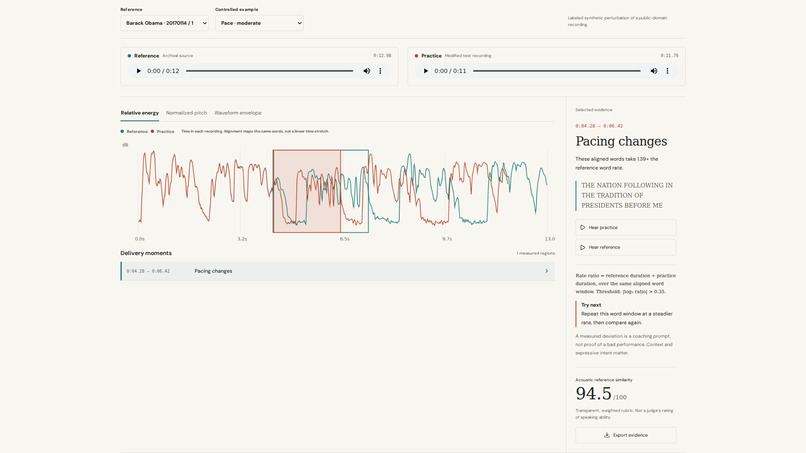Image resolution: width=806 pixels, height=453 pixels.
Task: Expand Pacing changes row with chevron
Action: [546, 271]
